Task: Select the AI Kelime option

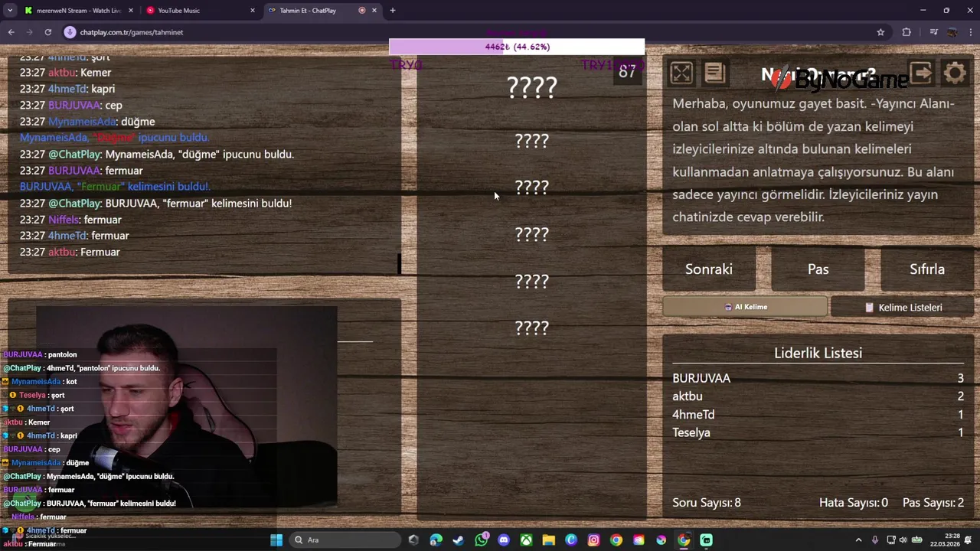Action: click(x=745, y=307)
